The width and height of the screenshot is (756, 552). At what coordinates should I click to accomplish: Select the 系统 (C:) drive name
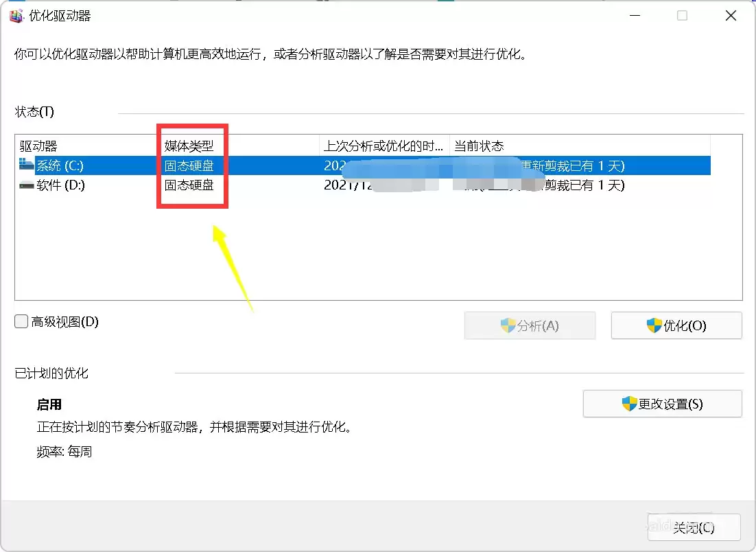click(x=60, y=165)
